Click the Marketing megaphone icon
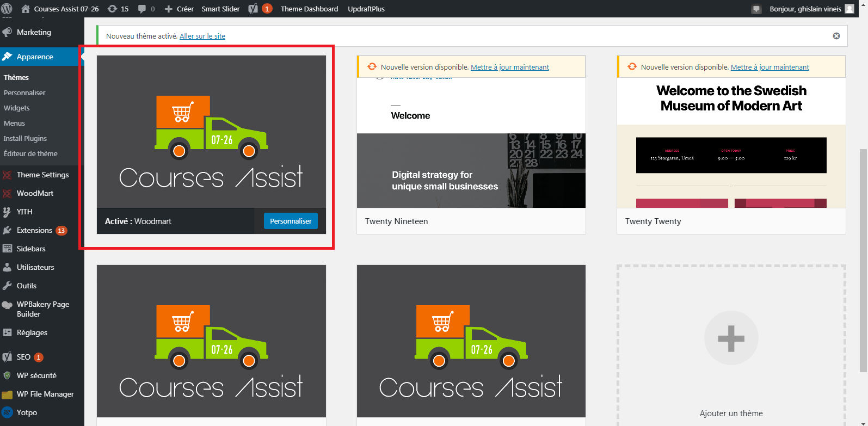Image resolution: width=868 pixels, height=426 pixels. tap(7, 32)
